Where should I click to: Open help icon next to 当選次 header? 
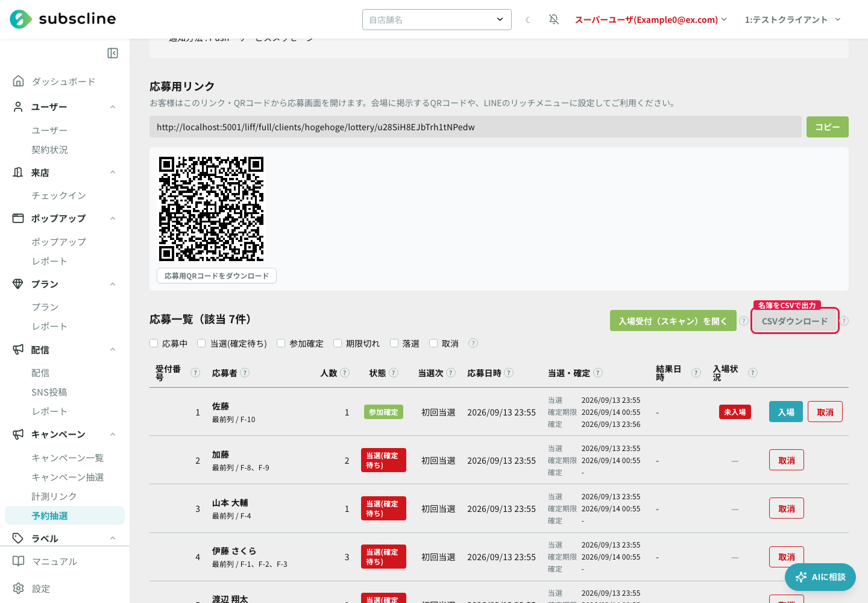[x=451, y=373]
